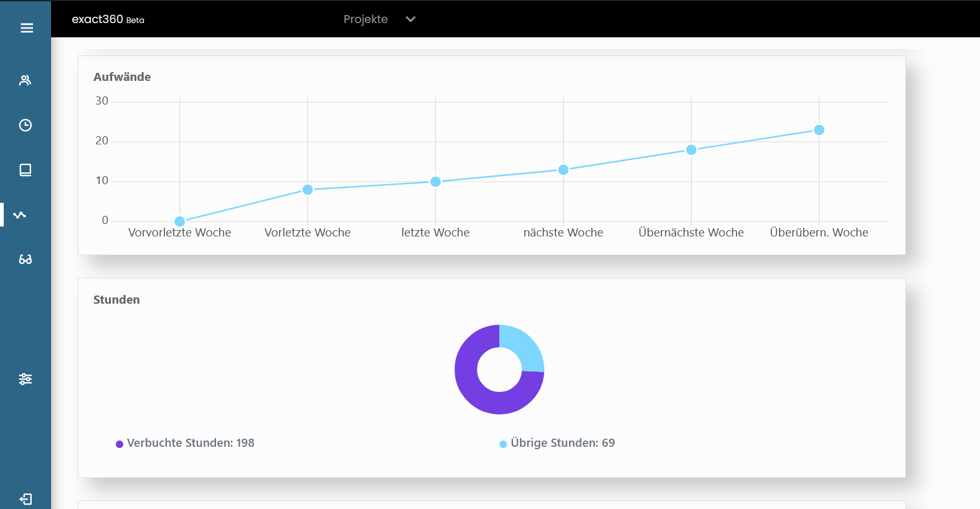The height and width of the screenshot is (509, 980).
Task: Select the nächste Woche chart point
Action: point(563,170)
